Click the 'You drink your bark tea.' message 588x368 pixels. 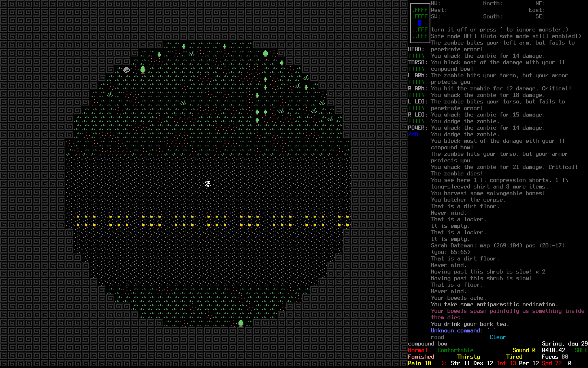470,324
